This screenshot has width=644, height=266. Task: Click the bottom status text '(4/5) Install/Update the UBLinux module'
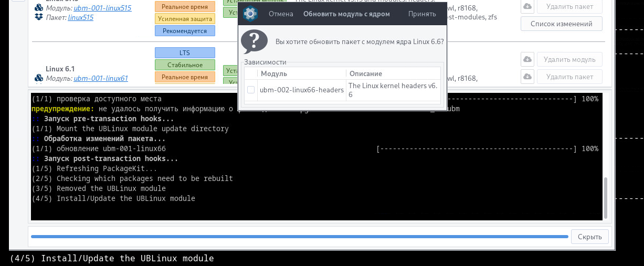(x=112, y=259)
